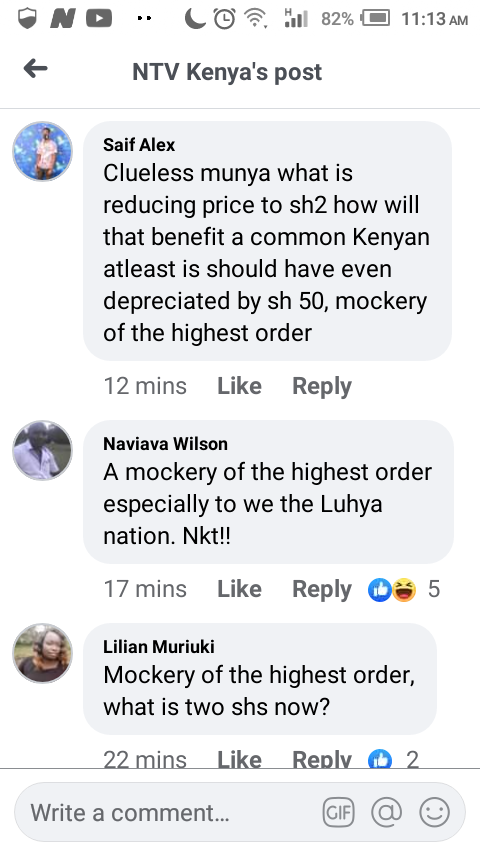Open Lilian Muriuki's name link
The image size is (480, 854).
tap(159, 646)
